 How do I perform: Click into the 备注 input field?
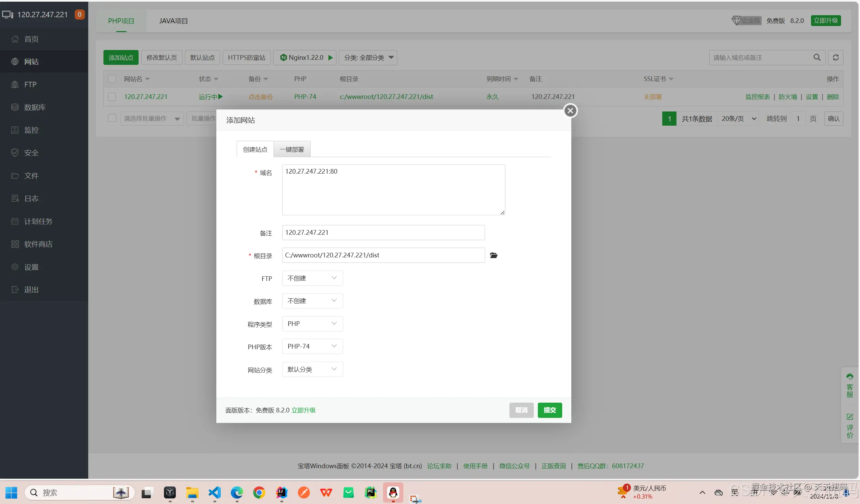pyautogui.click(x=383, y=232)
